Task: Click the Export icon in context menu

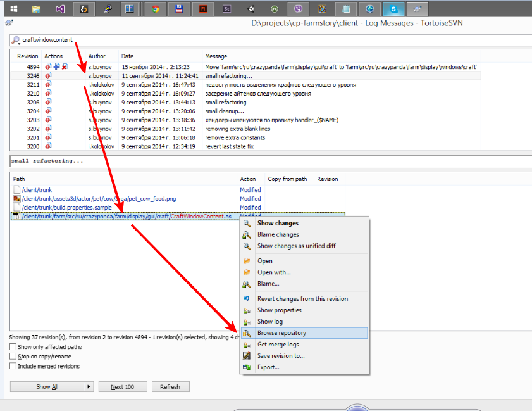Action: [x=247, y=367]
